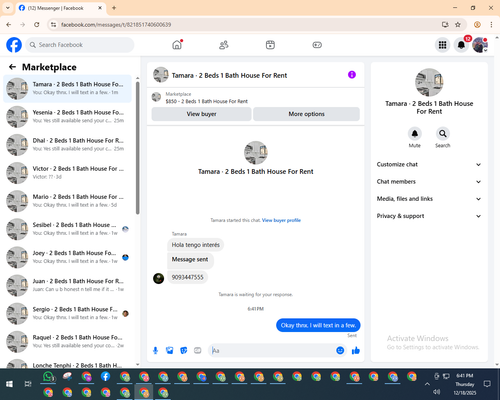The image size is (500, 400).
Task: Click the conversation list scrollbar
Action: [138, 148]
